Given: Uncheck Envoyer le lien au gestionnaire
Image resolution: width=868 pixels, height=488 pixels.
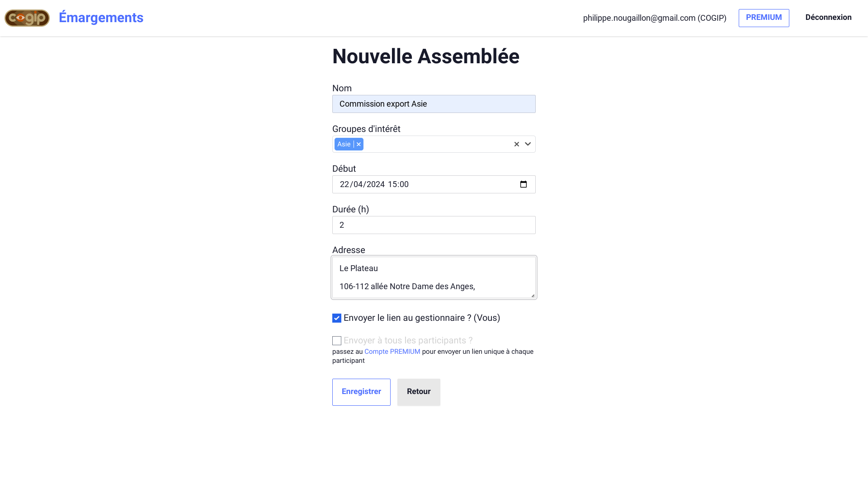Looking at the screenshot, I should [337, 318].
